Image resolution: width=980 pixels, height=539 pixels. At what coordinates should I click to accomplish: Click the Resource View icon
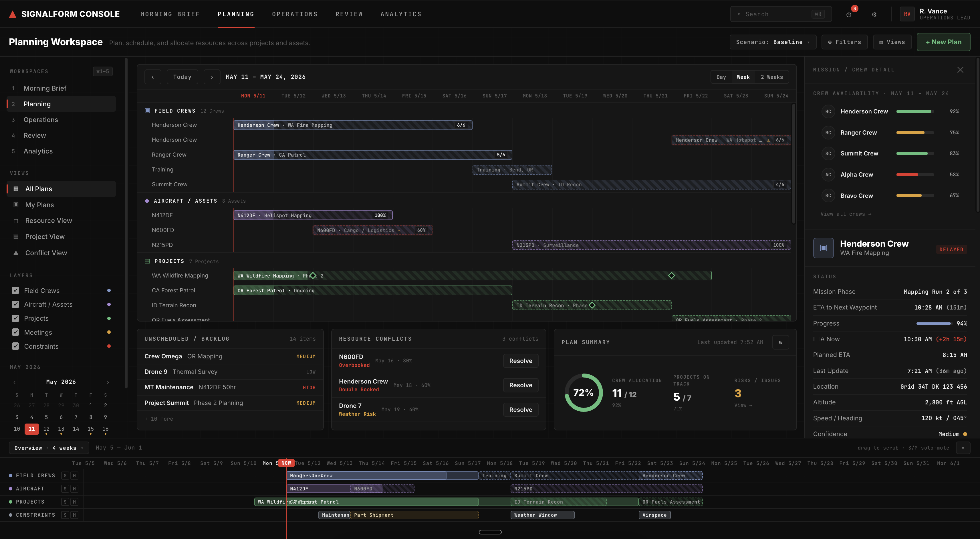pos(16,221)
